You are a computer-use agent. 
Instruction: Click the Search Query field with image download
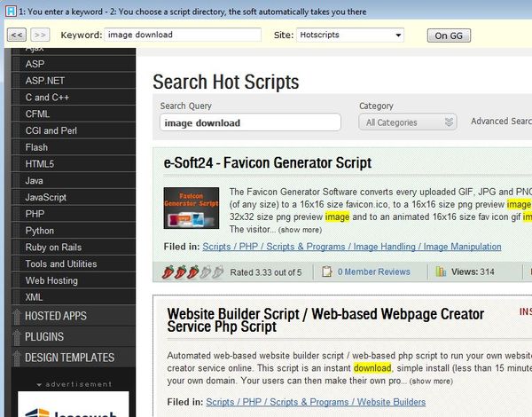tap(250, 122)
